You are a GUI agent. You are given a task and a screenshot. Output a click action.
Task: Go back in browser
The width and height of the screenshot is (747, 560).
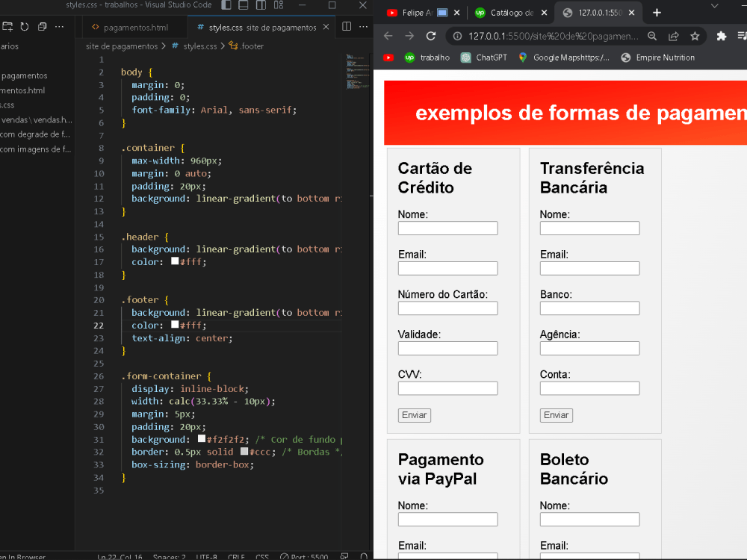click(x=388, y=36)
